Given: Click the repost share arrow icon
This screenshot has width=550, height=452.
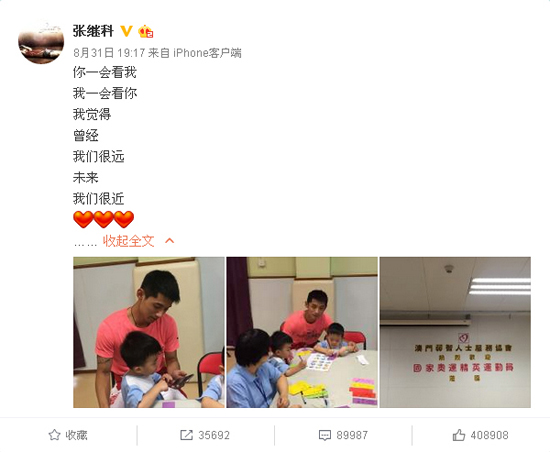Looking at the screenshot, I should click(186, 435).
